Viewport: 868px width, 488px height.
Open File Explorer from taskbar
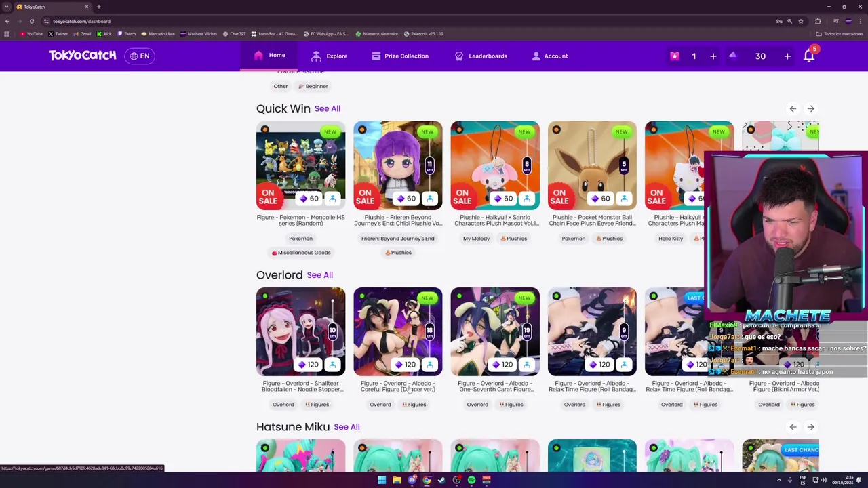tap(397, 480)
